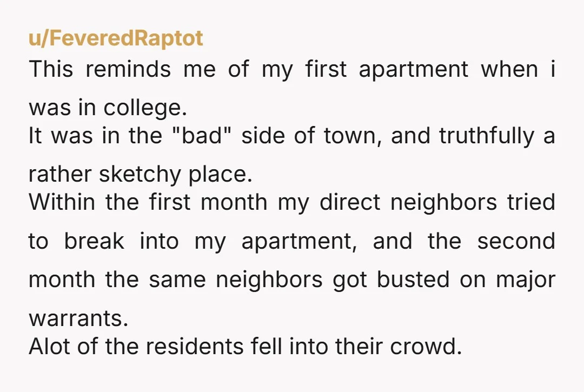Click the word "Within" starting third paragraph
Screen dimensions: 584x392
click(x=62, y=202)
